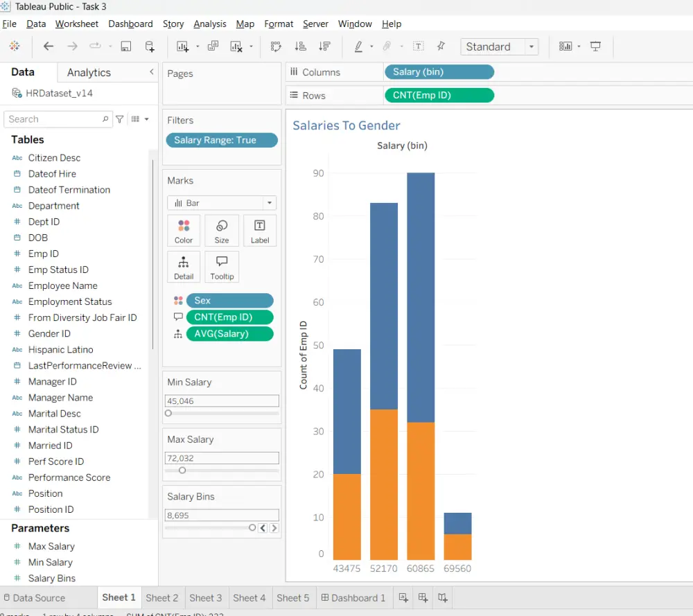This screenshot has width=693, height=616.
Task: Click the Redo forward arrow
Action: point(72,46)
